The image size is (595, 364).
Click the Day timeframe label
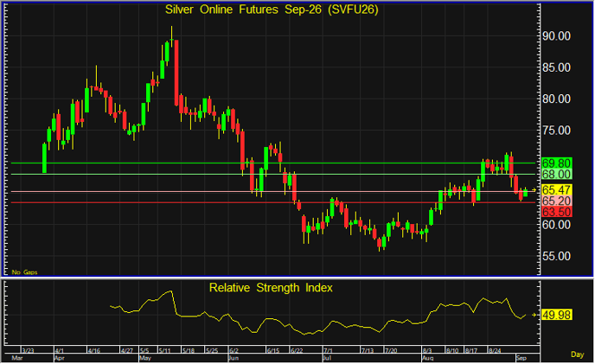coord(577,354)
